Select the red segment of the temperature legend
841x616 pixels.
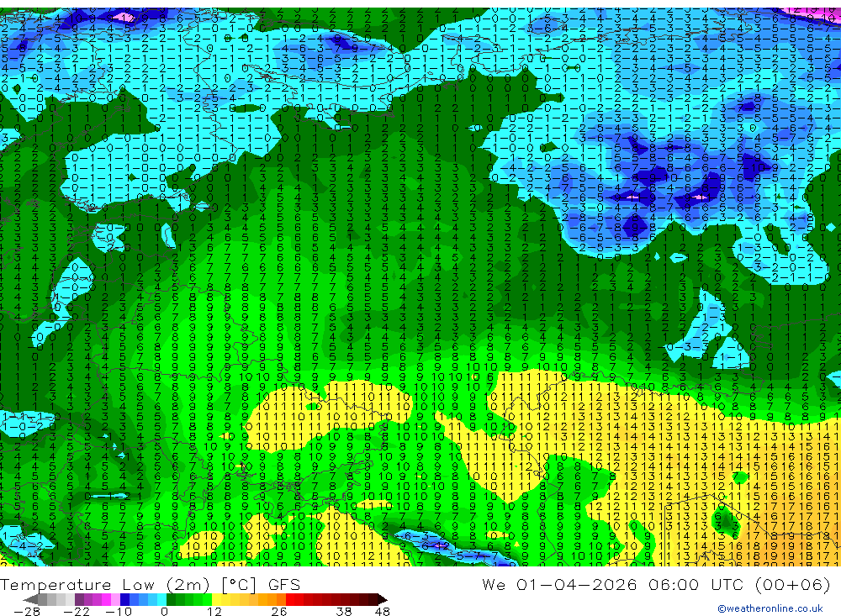pyautogui.click(x=290, y=599)
